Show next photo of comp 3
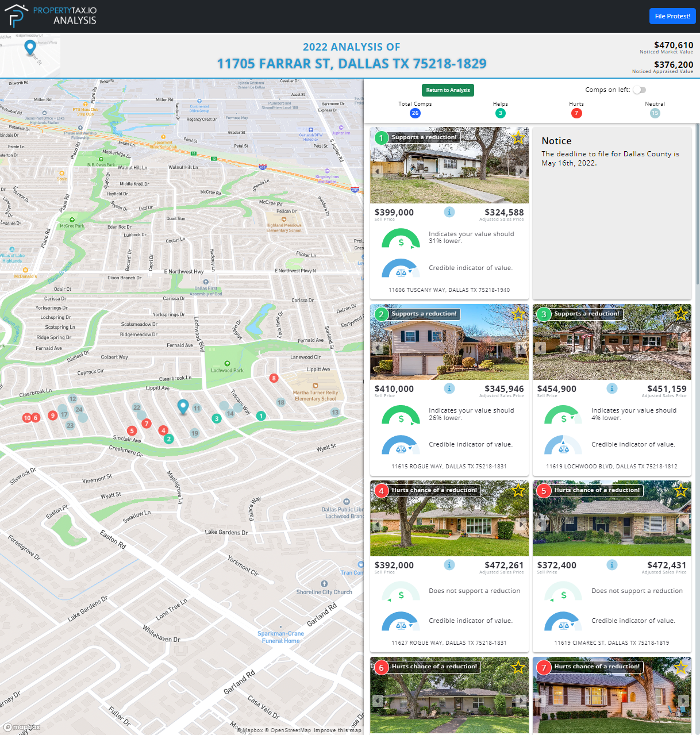700x735 pixels. click(683, 348)
